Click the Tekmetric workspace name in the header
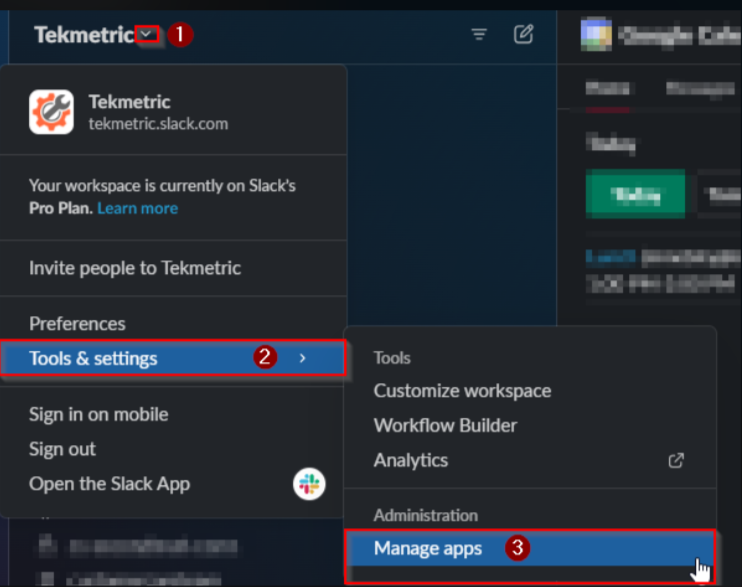 pos(84,35)
